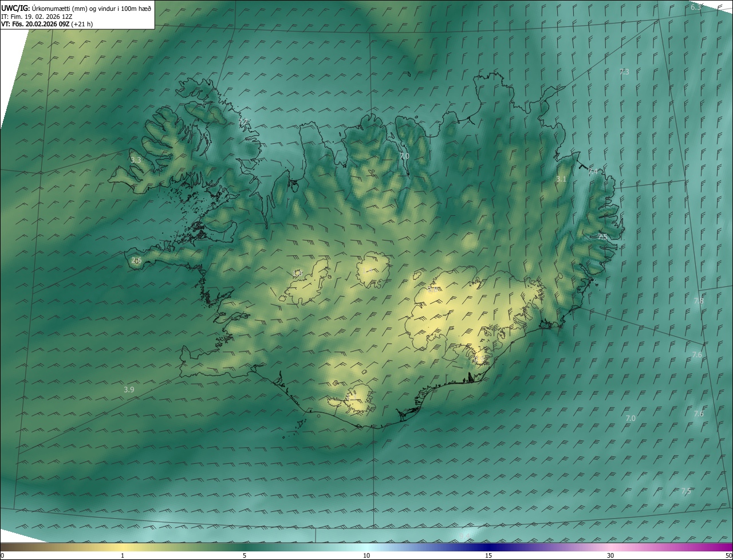Pick the yellow band above the 1 tick
The height and width of the screenshot is (560, 733).
point(123,547)
